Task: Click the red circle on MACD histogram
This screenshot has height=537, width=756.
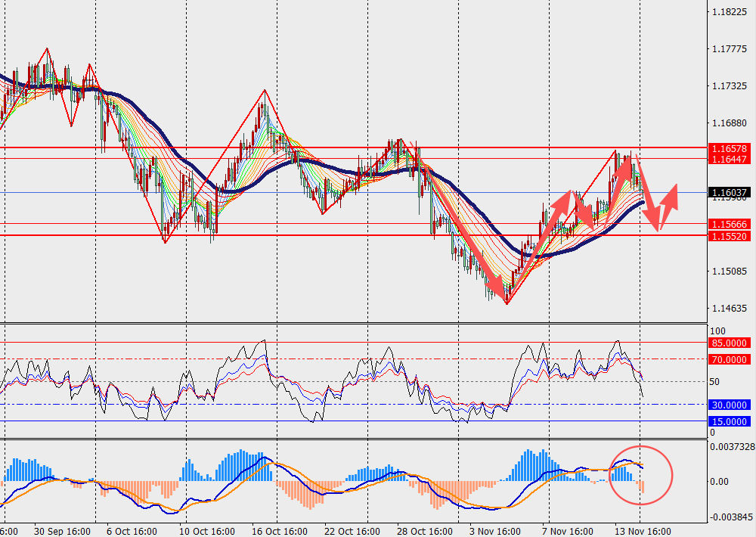Action: coord(640,474)
